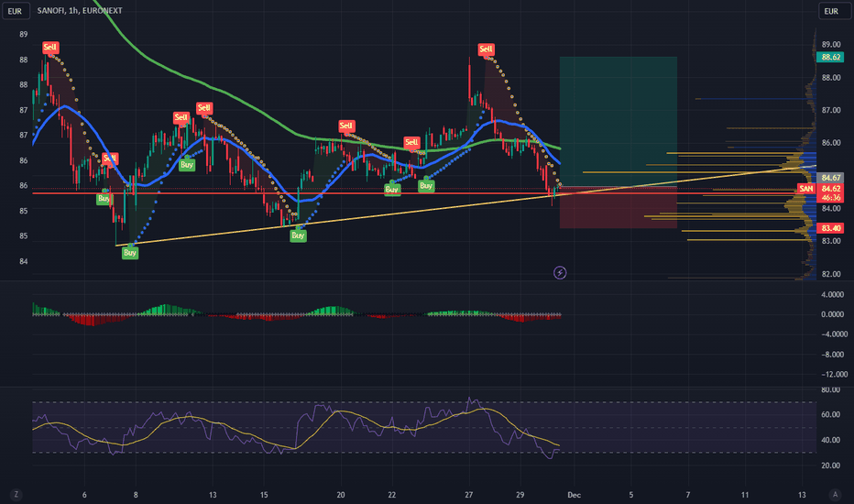Viewport: 854px width, 504px height.
Task: Click the 4.0000 histogram scale label
Action: pos(832,294)
